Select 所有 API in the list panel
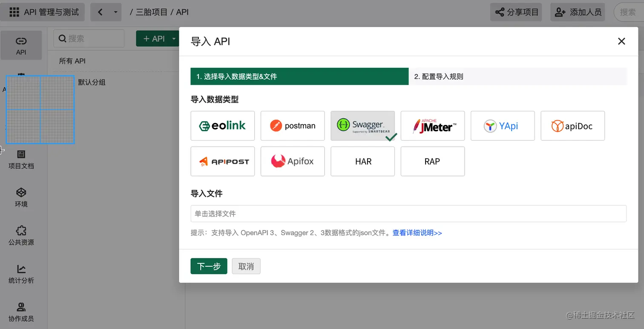 (x=72, y=61)
